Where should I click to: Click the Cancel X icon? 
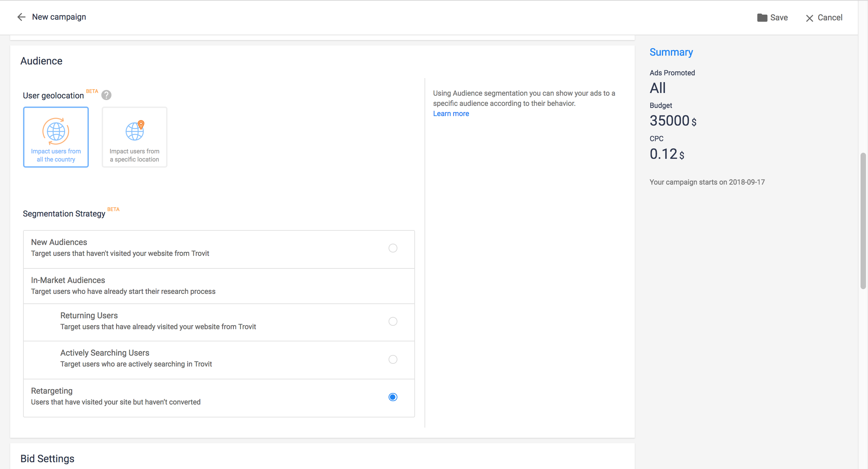[x=809, y=18]
